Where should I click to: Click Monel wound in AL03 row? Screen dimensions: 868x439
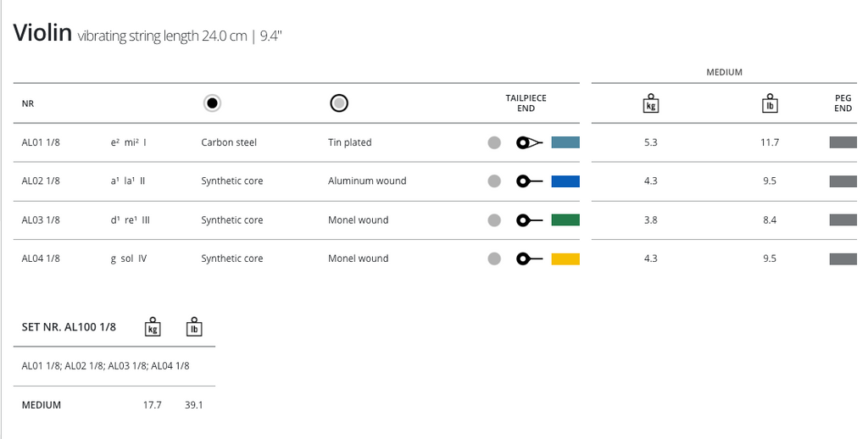(x=359, y=219)
